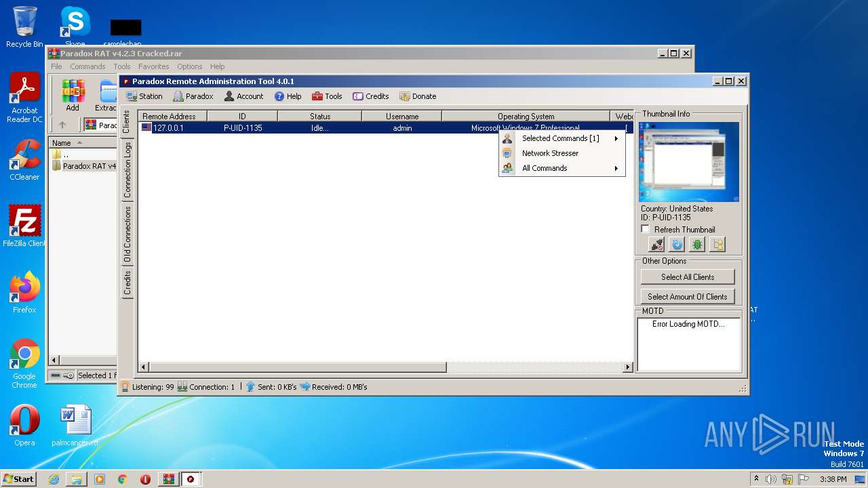The height and width of the screenshot is (488, 868).
Task: Open the Firefox desktop icon
Action: coord(24,293)
